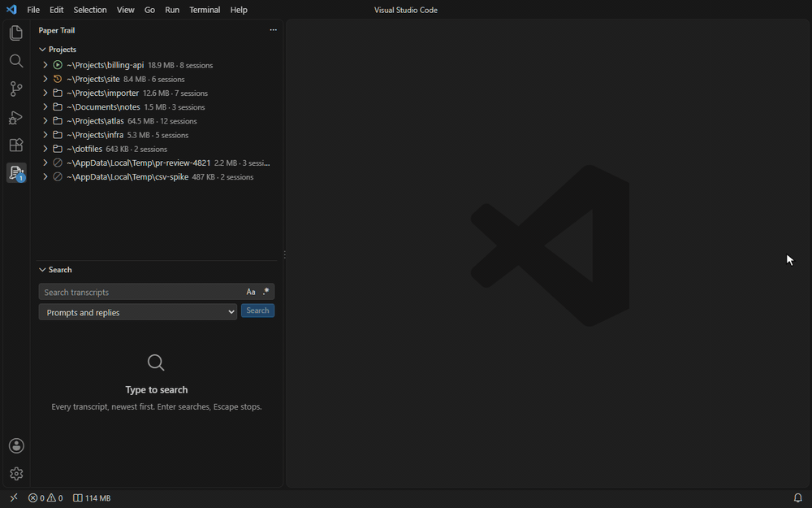Viewport: 812px width, 508px height.
Task: Click the blue Search button
Action: [257, 310]
